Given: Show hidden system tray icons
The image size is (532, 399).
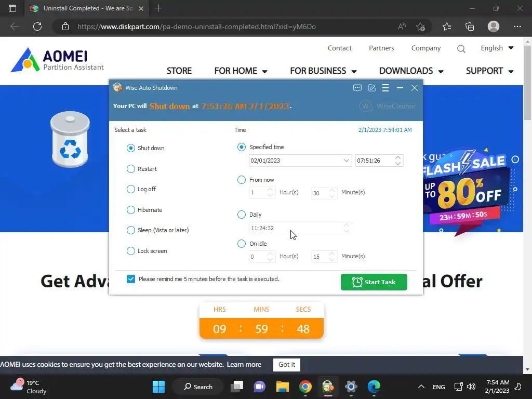Looking at the screenshot, I should 421,387.
